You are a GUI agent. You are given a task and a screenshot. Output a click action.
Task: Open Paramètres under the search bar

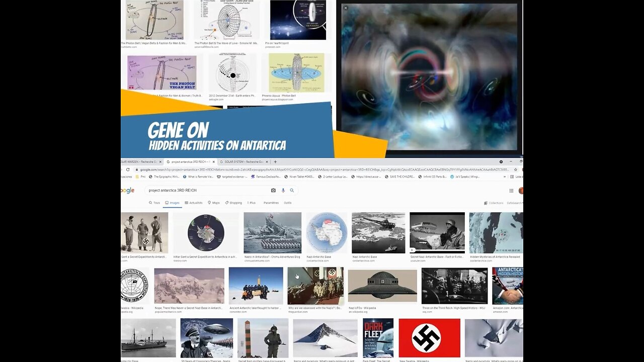tap(271, 203)
